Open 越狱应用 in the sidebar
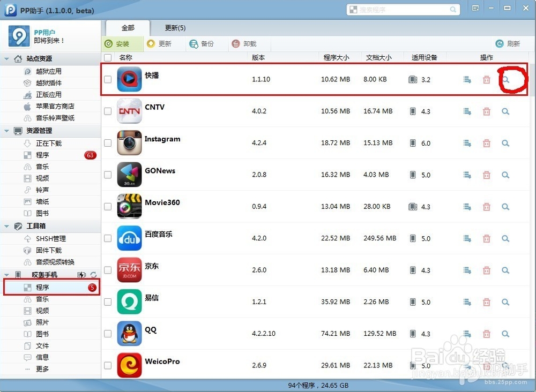The width and height of the screenshot is (536, 392). (x=48, y=71)
